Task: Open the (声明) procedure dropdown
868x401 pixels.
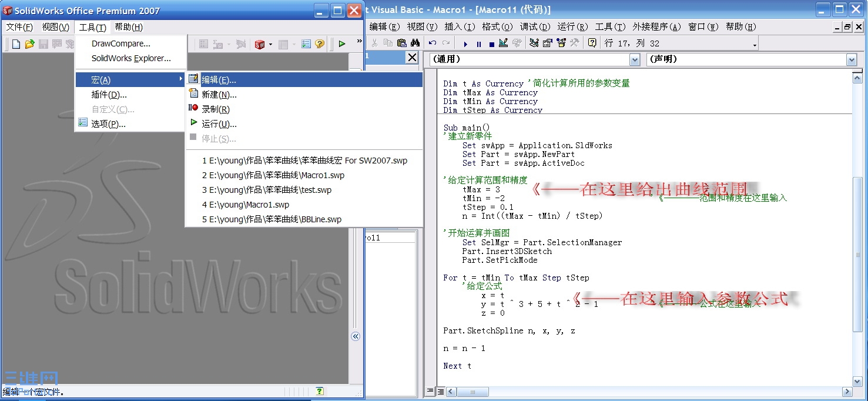Action: tap(852, 59)
